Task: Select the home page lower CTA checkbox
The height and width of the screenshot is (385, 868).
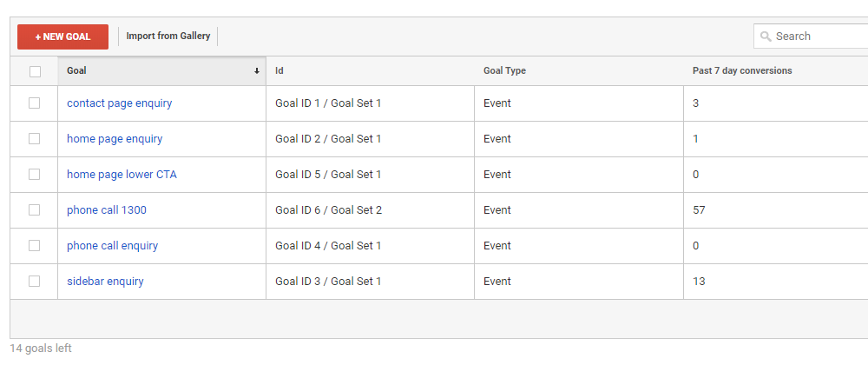Action: [x=35, y=175]
